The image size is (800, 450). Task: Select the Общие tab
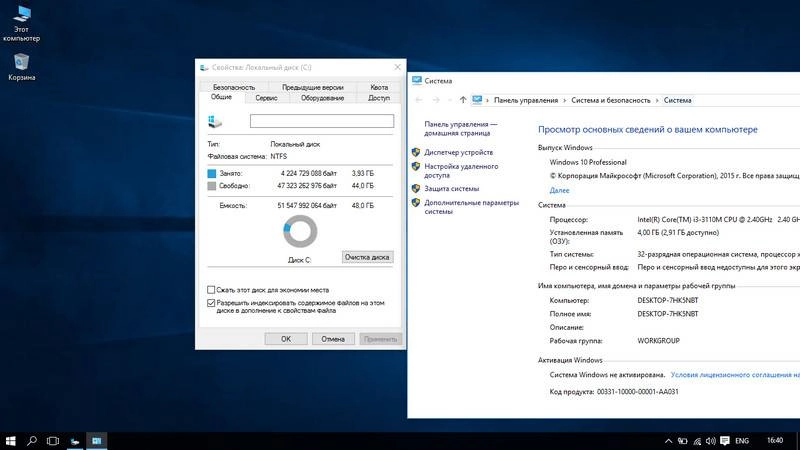coord(221,97)
